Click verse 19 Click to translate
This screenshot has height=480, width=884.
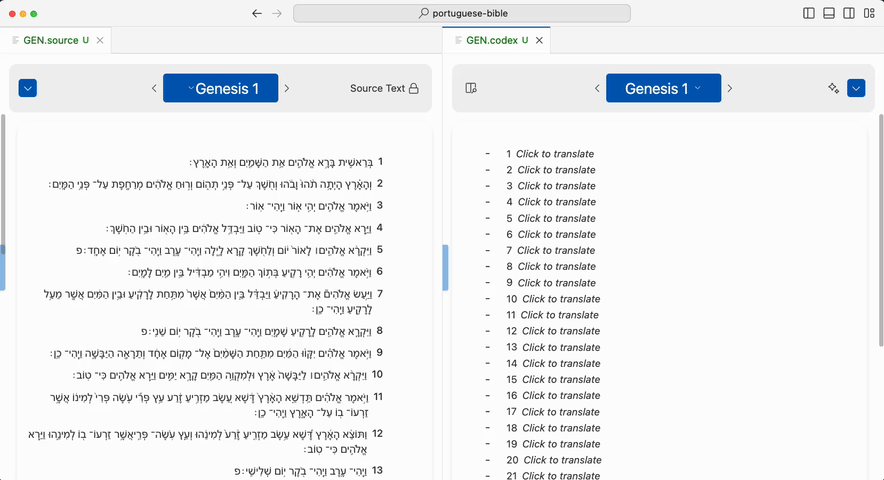(561, 444)
